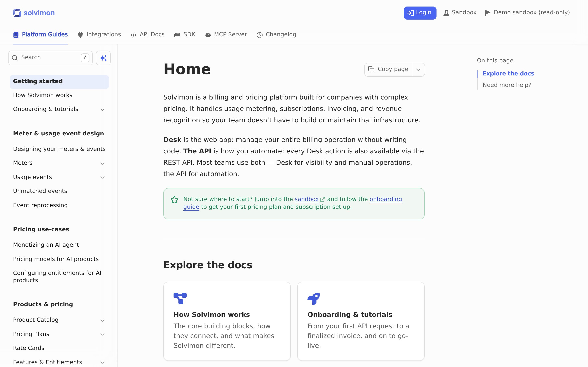Switch to the Integrations tab

click(99, 34)
